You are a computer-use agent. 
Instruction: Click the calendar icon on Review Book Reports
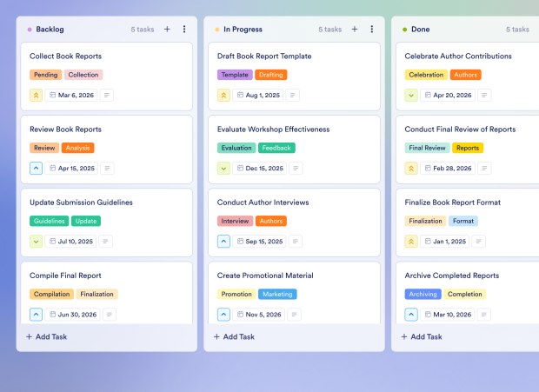(x=52, y=169)
